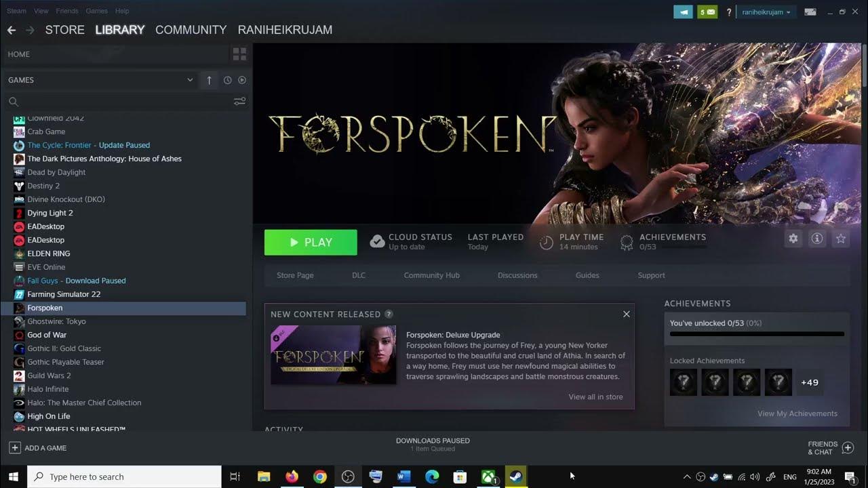
Task: Go to the COMMUNITY tab
Action: tap(191, 30)
